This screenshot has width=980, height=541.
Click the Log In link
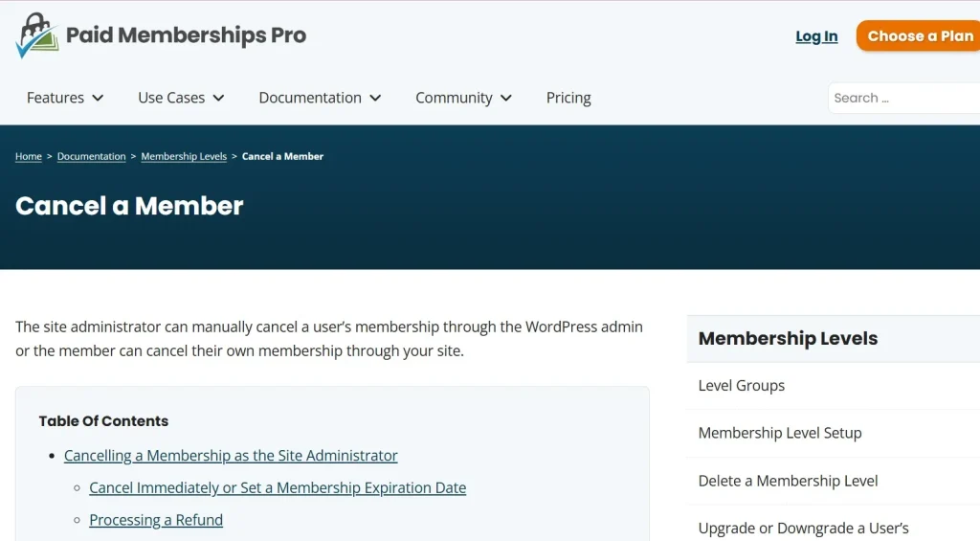[816, 36]
